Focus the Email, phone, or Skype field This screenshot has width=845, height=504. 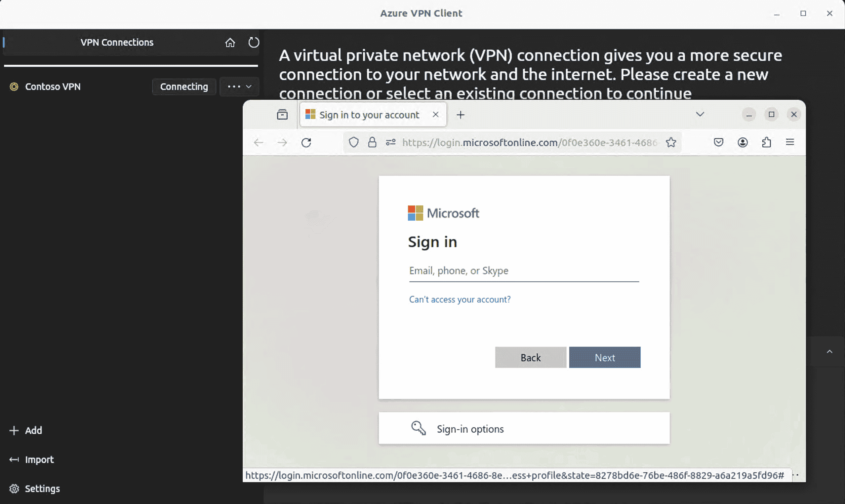click(x=524, y=271)
